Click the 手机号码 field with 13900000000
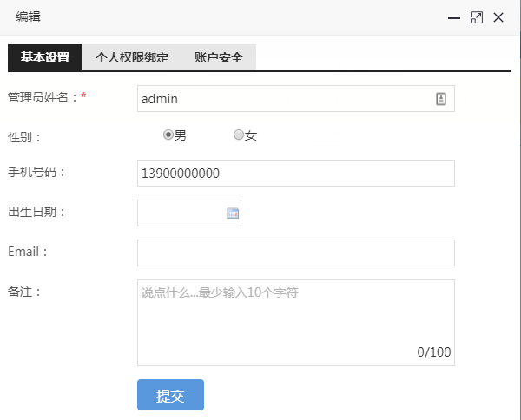 [296, 173]
